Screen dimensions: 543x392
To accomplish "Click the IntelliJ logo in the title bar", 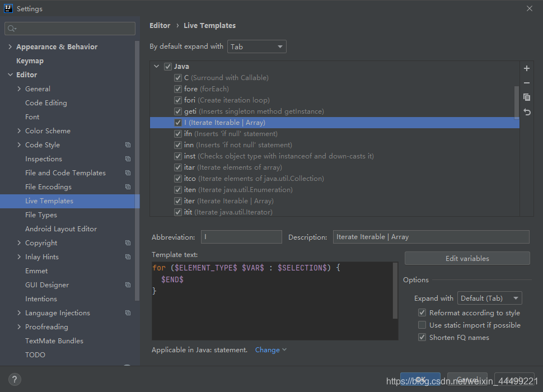I will click(8, 8).
